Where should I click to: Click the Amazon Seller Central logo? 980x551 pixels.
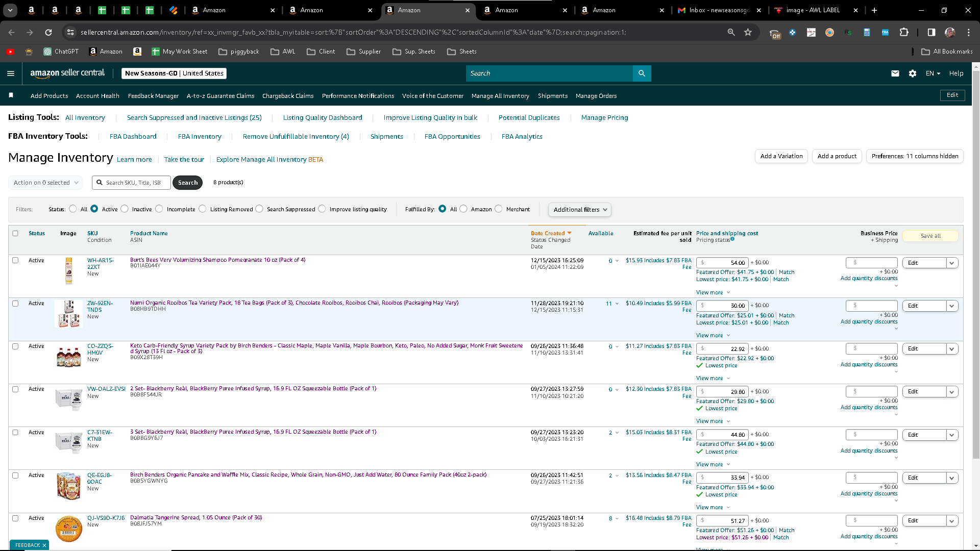point(67,73)
